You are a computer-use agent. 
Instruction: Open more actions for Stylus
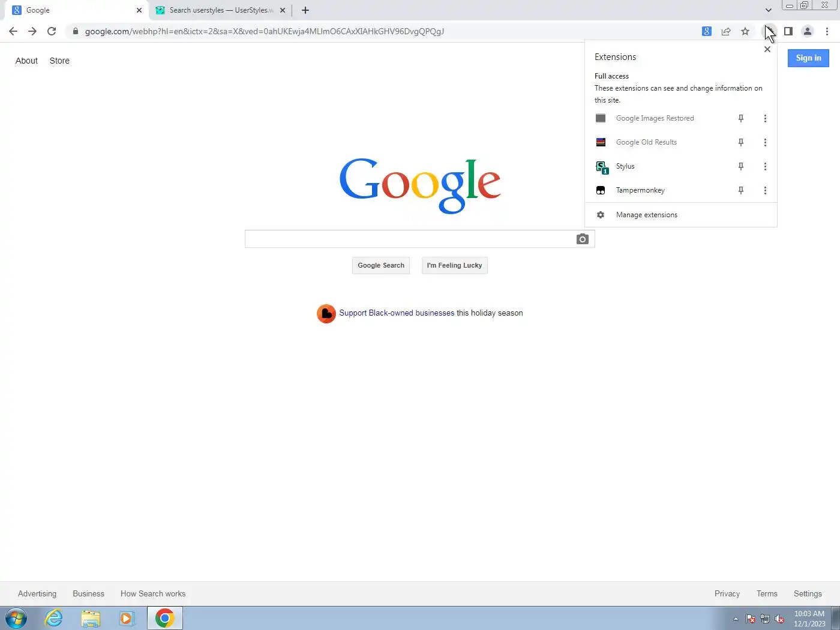(x=765, y=166)
